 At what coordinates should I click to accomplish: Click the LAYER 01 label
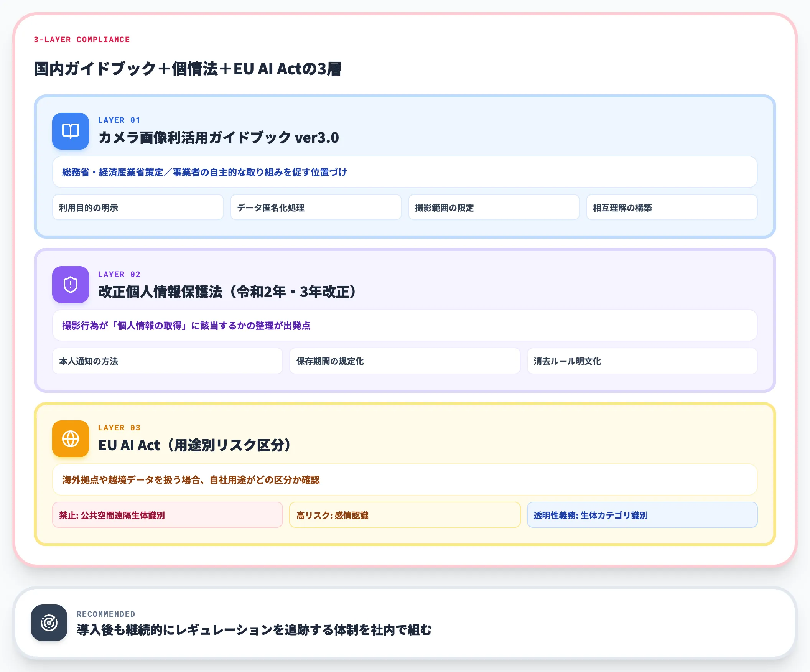tap(119, 120)
